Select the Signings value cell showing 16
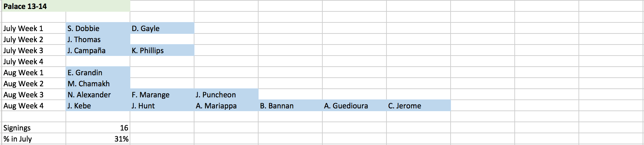 tap(98, 128)
